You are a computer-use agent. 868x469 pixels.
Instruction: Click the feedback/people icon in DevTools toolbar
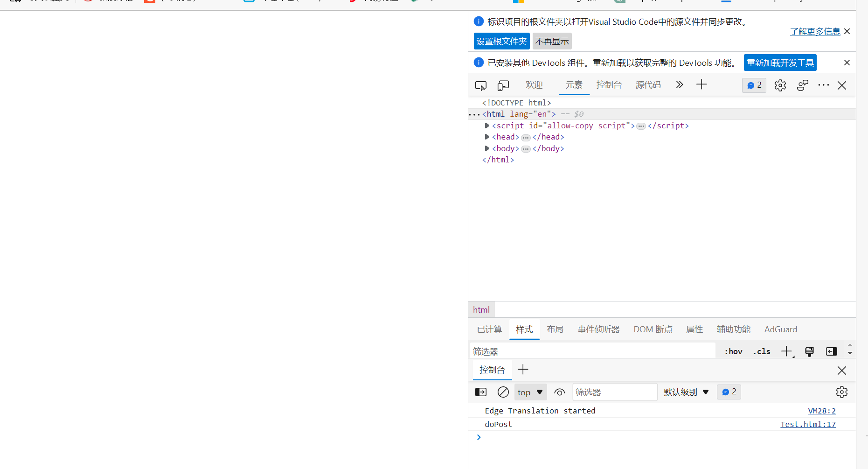tap(803, 85)
